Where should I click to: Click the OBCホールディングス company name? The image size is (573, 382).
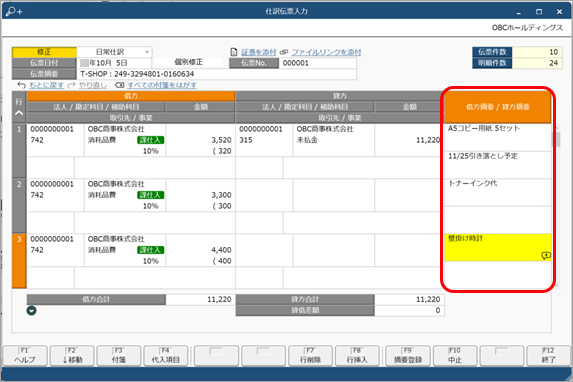click(x=527, y=28)
